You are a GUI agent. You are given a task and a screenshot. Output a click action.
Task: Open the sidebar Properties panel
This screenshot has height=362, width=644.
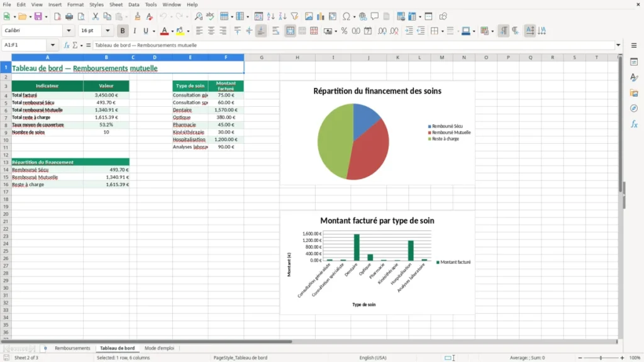coord(634,62)
